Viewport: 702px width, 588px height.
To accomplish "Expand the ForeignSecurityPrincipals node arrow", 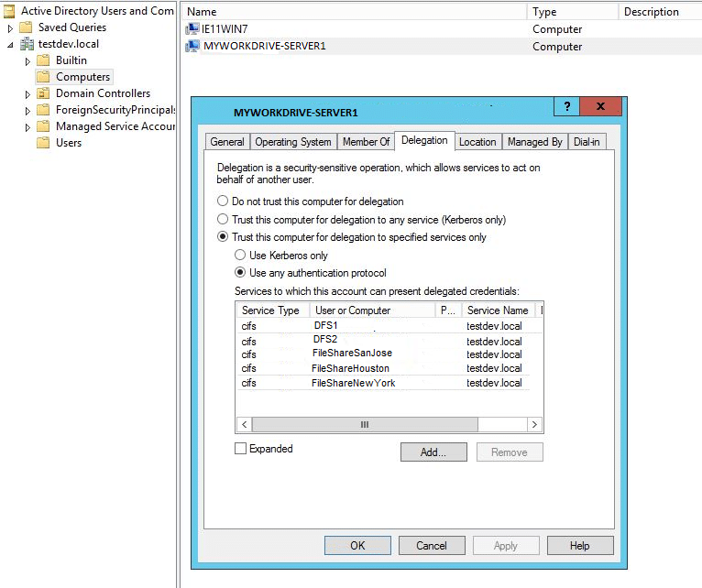I will point(28,110).
